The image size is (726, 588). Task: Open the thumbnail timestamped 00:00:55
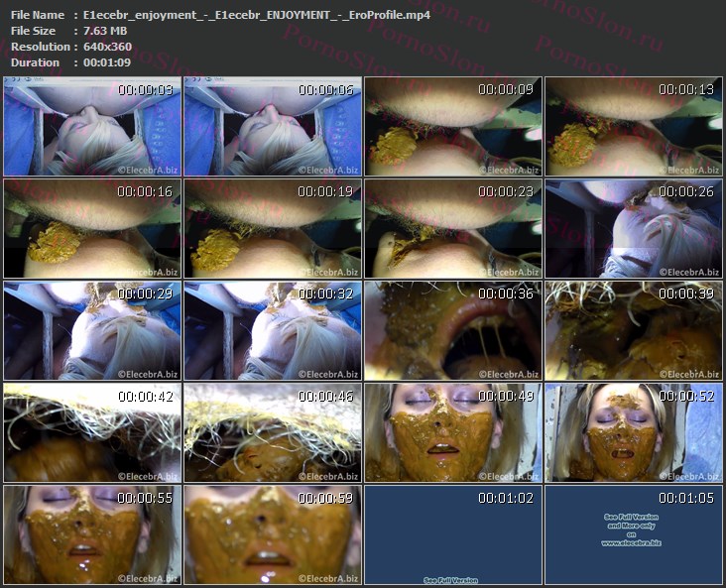tap(92, 533)
